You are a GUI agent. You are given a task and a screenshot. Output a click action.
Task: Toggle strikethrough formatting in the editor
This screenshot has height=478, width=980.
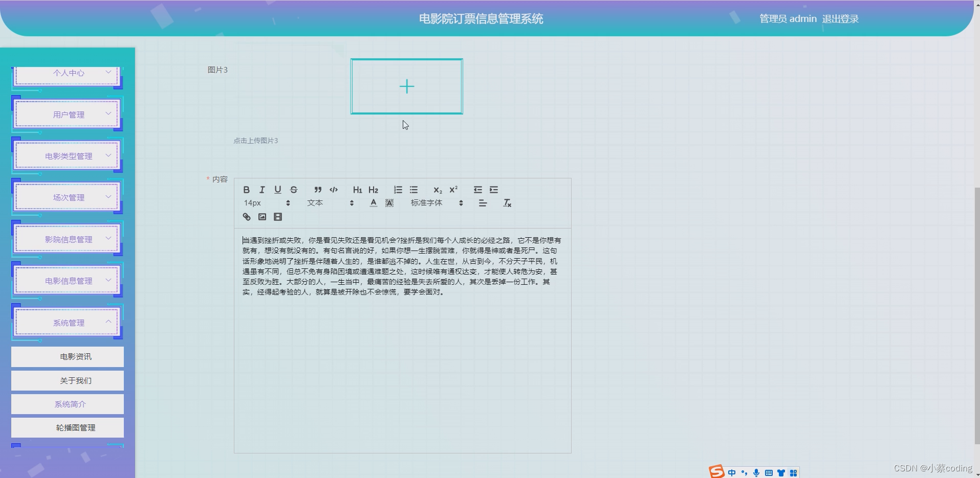pyautogui.click(x=294, y=190)
